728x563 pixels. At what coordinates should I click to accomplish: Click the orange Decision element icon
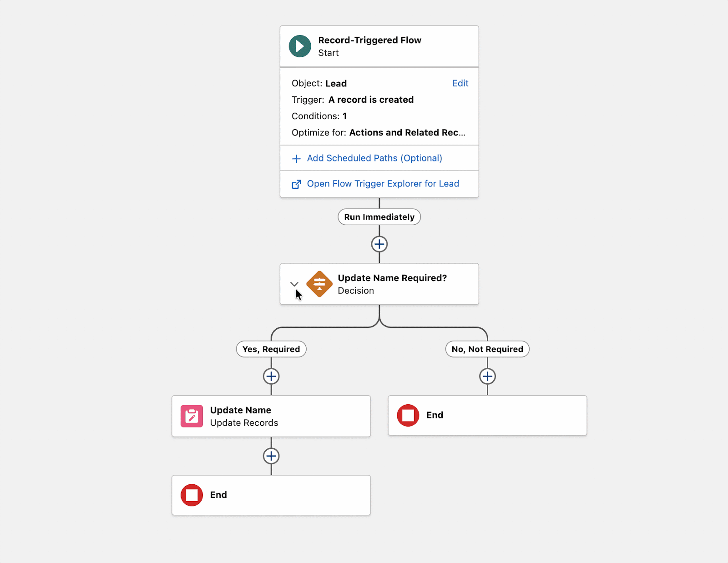(319, 284)
